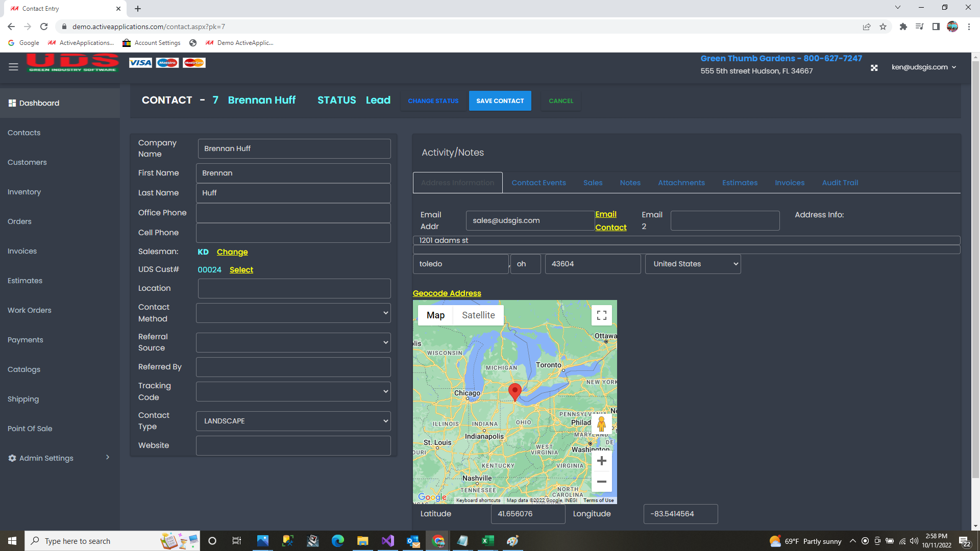
Task: Open the Contact Method dropdown
Action: tap(293, 313)
